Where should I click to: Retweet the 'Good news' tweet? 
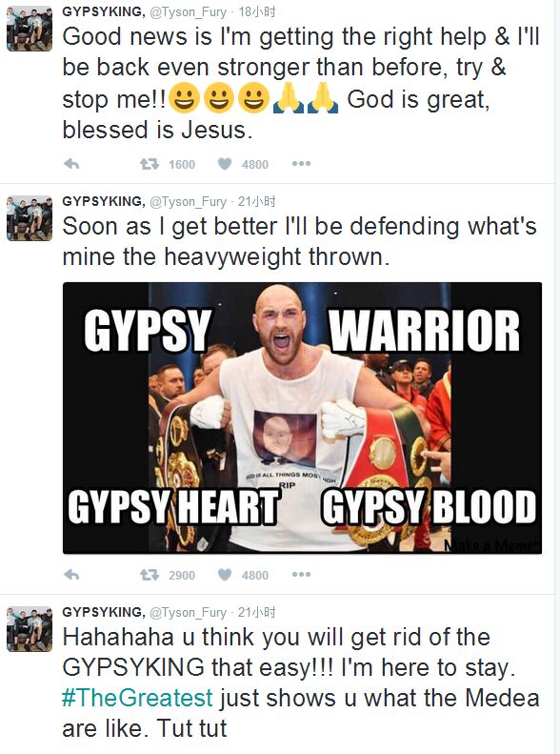(x=150, y=165)
